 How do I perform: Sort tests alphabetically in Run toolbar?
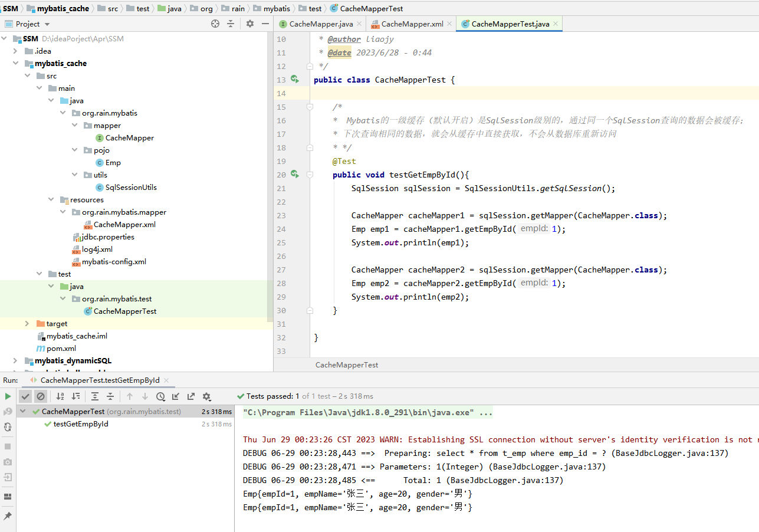(60, 396)
